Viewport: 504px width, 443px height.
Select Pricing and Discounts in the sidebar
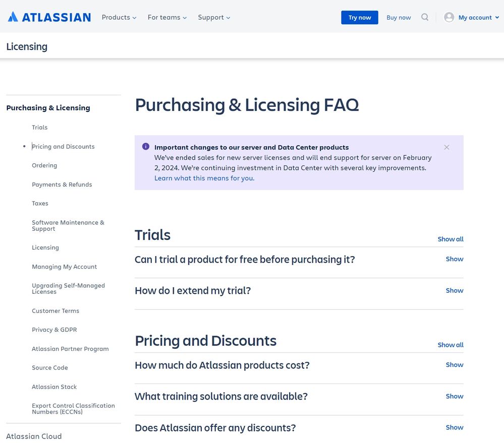tap(63, 146)
